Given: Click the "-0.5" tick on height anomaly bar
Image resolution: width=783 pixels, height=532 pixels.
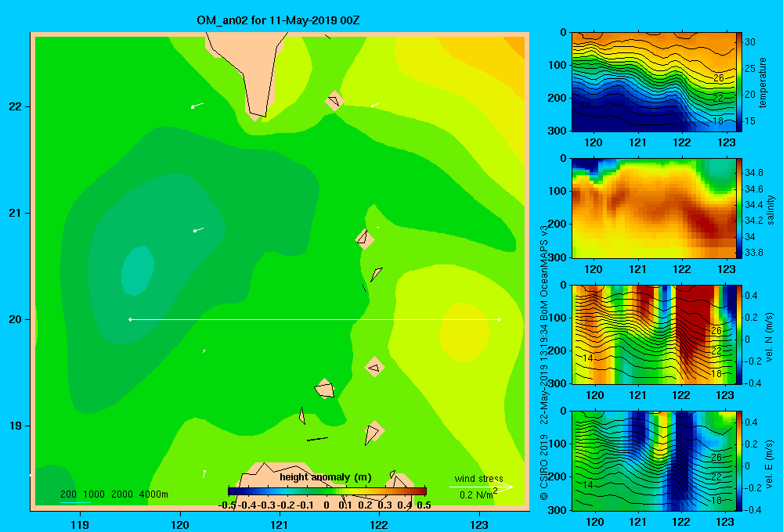Looking at the screenshot, I should tap(227, 505).
